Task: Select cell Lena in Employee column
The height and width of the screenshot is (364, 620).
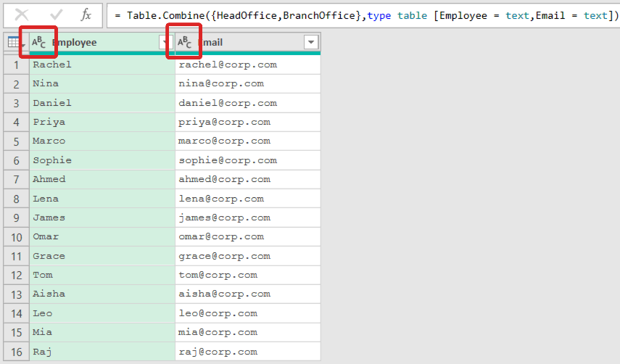Action: (102, 199)
